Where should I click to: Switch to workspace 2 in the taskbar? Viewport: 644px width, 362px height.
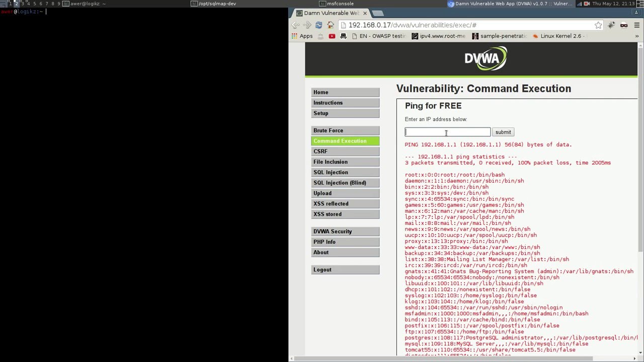point(16,4)
